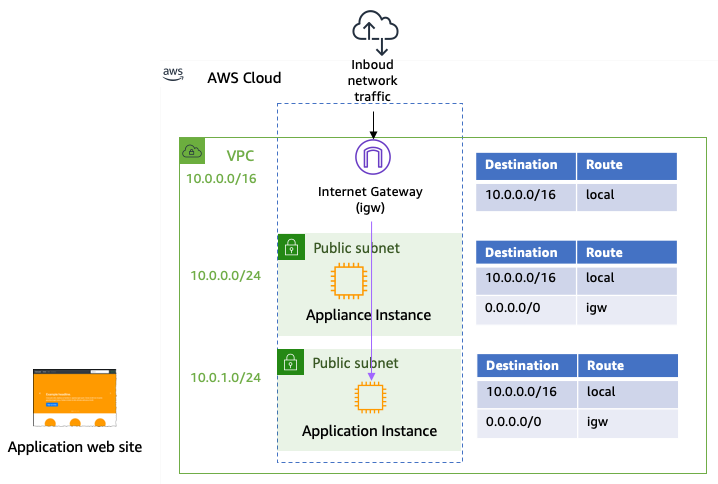718x484 pixels.
Task: Click the Application web site caption
Action: (x=75, y=447)
